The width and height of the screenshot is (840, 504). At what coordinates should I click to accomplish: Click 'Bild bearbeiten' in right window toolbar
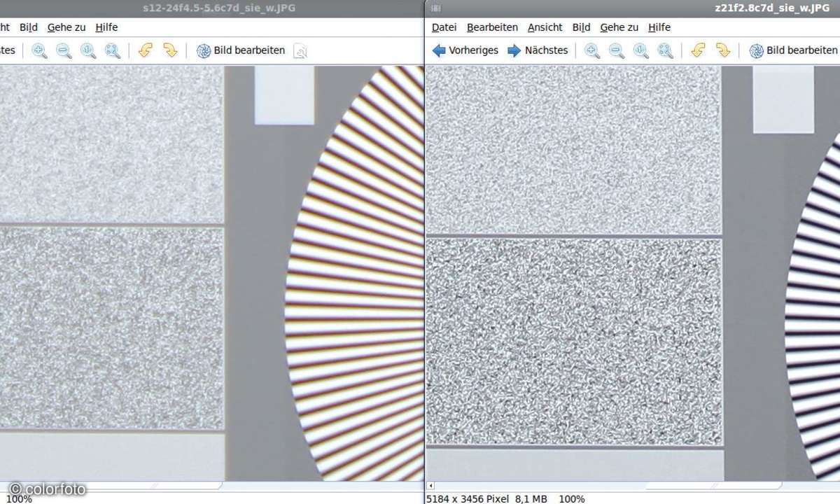794,50
